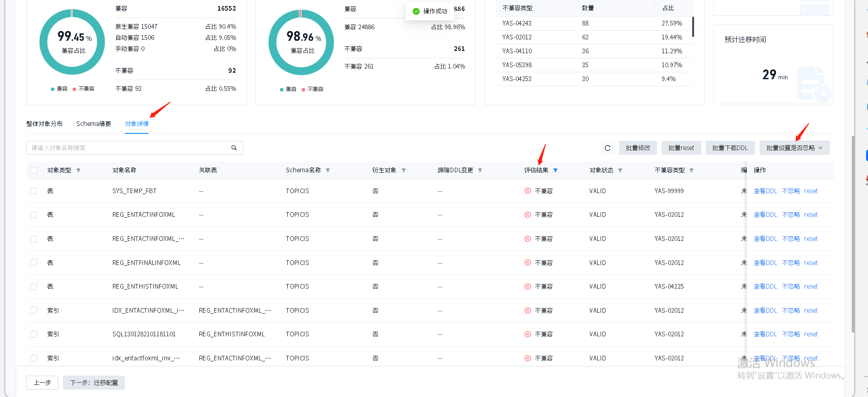Click 自动兼容 1506 statistic
The height and width of the screenshot is (397, 868).
point(135,38)
